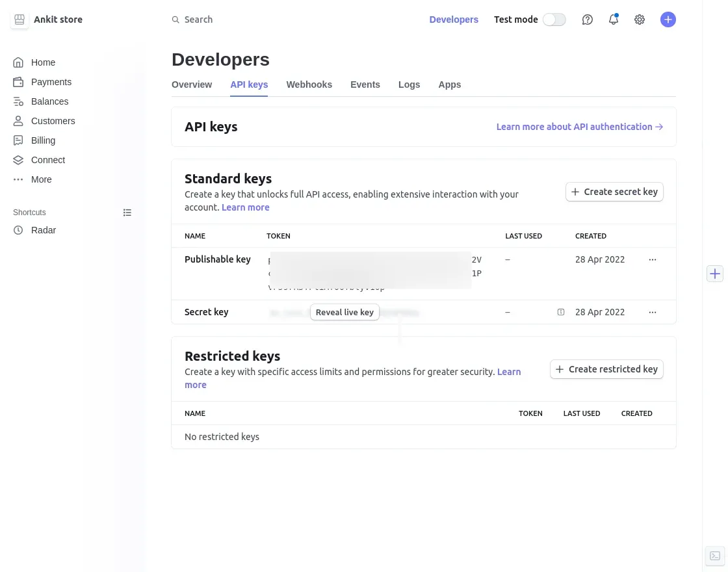This screenshot has height=572, width=728.
Task: Switch to the Webhooks tab
Action: point(309,84)
